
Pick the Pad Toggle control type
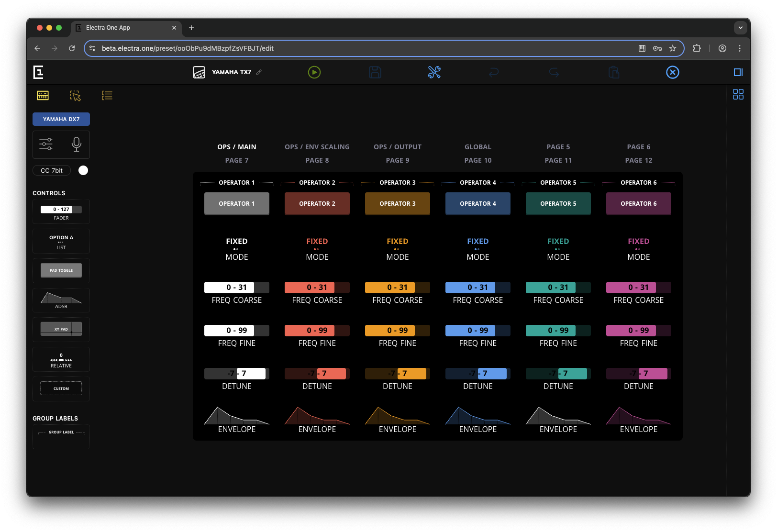tap(61, 271)
